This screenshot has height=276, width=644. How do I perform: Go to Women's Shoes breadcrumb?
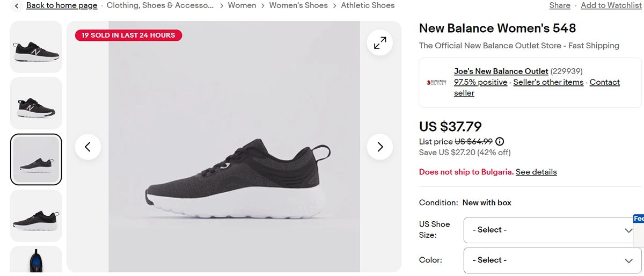point(298,5)
